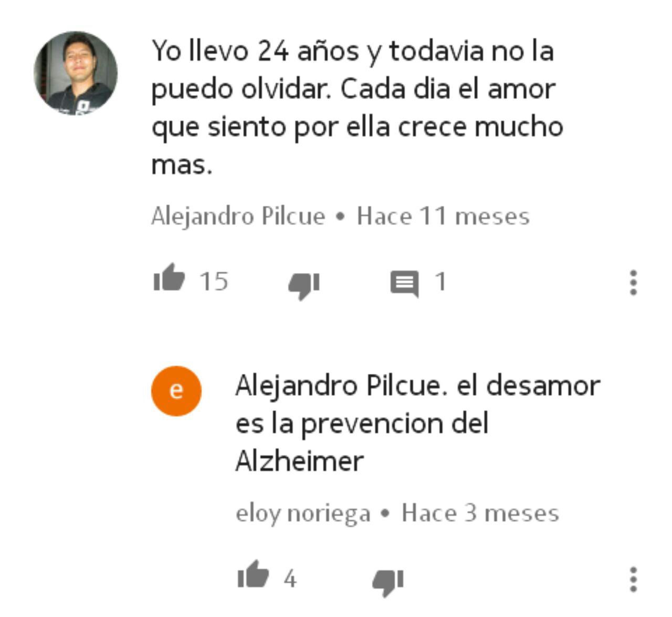
Task: Like Alejandro Pilcue's comment with thumbs up
Action: pos(169,277)
